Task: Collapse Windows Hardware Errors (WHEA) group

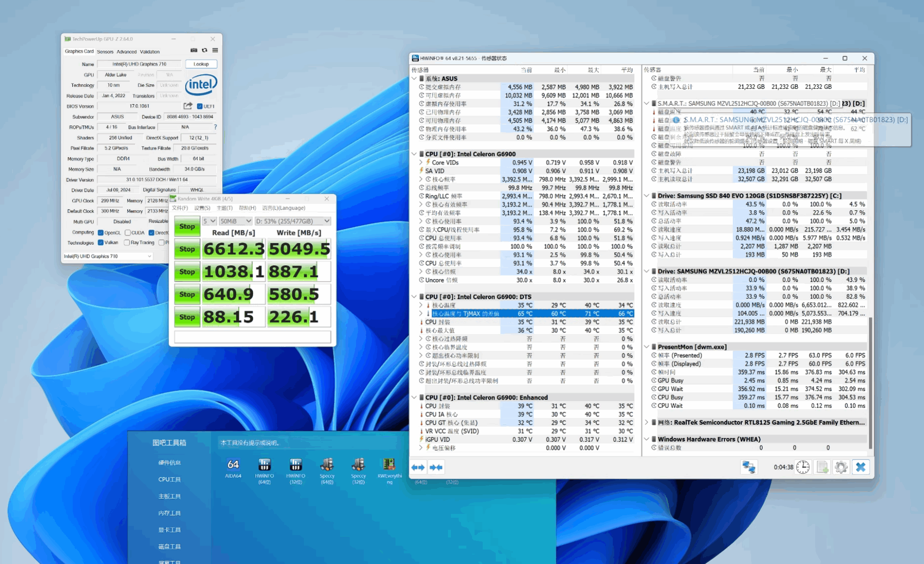Action: tap(647, 439)
